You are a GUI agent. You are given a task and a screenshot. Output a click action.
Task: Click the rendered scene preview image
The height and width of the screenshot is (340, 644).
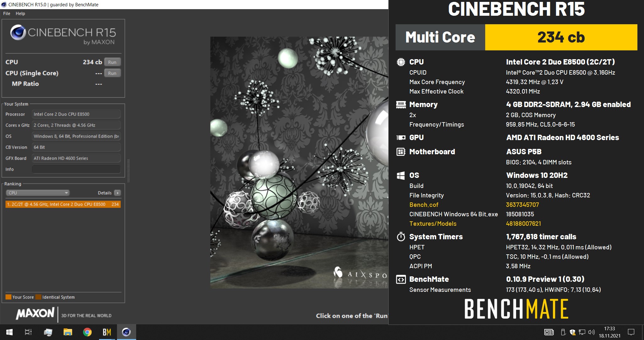(299, 162)
